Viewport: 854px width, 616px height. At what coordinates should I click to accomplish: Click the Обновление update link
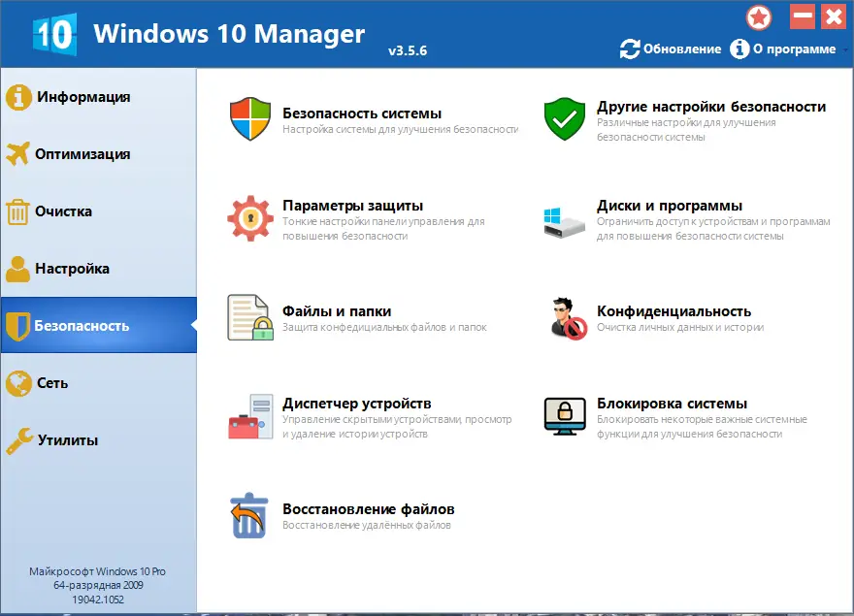682,49
